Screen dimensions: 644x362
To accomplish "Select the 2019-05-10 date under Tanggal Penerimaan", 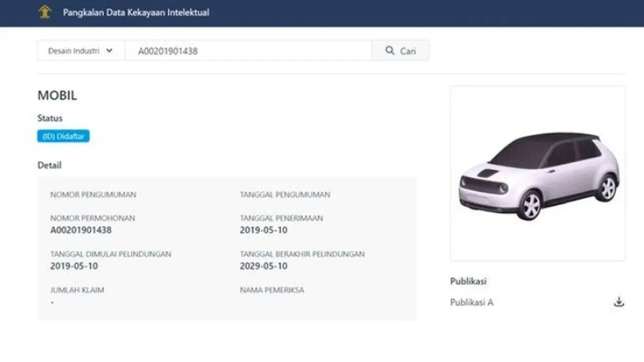I will (264, 230).
